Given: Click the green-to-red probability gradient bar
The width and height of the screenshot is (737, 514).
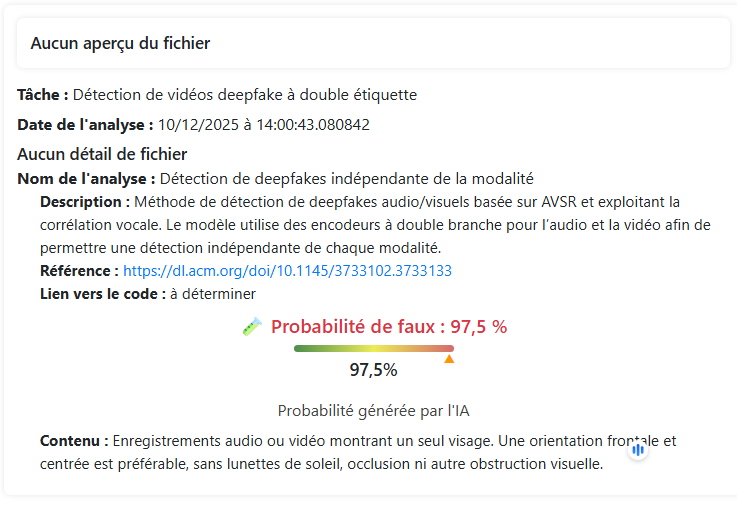Looking at the screenshot, I should [373, 348].
